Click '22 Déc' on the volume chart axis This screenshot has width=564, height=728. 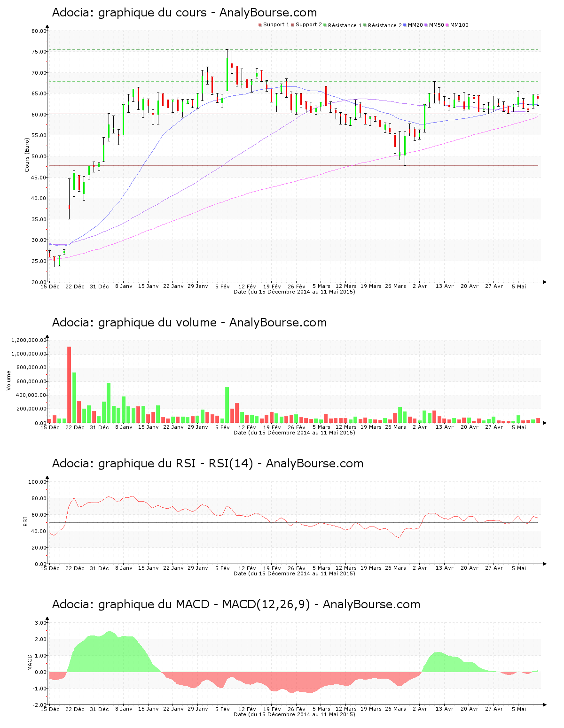(75, 427)
